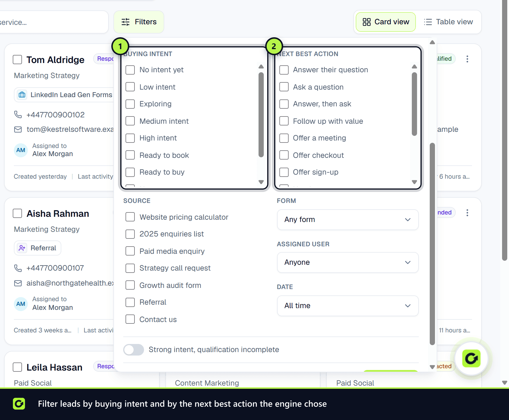The image size is (509, 420).
Task: Click phone icon beside +447700900102
Action: [x=18, y=114]
